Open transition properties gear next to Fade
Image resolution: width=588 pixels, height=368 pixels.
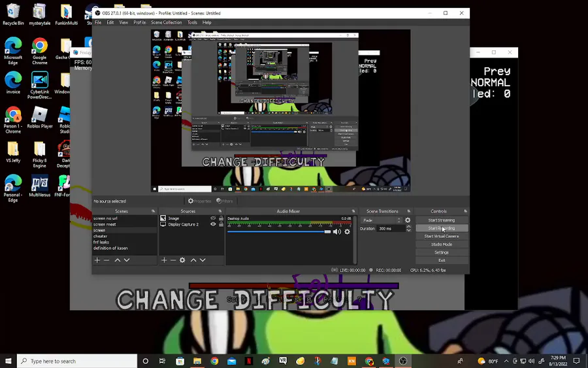[408, 220]
